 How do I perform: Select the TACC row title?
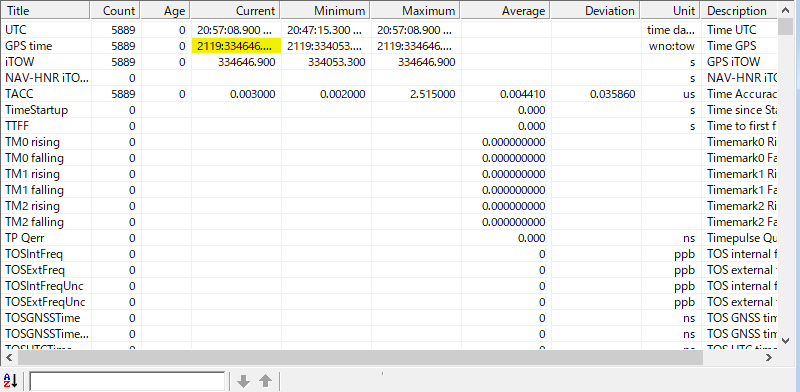point(18,94)
